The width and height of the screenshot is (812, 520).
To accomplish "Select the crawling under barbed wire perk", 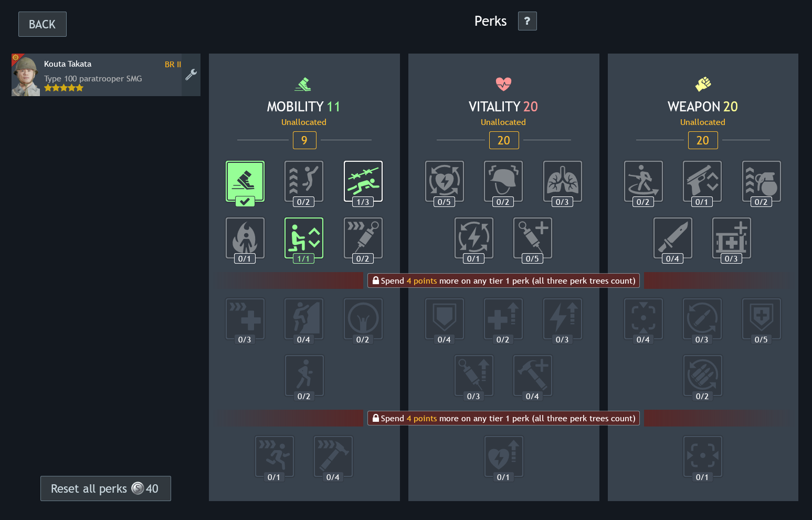I will pyautogui.click(x=363, y=181).
